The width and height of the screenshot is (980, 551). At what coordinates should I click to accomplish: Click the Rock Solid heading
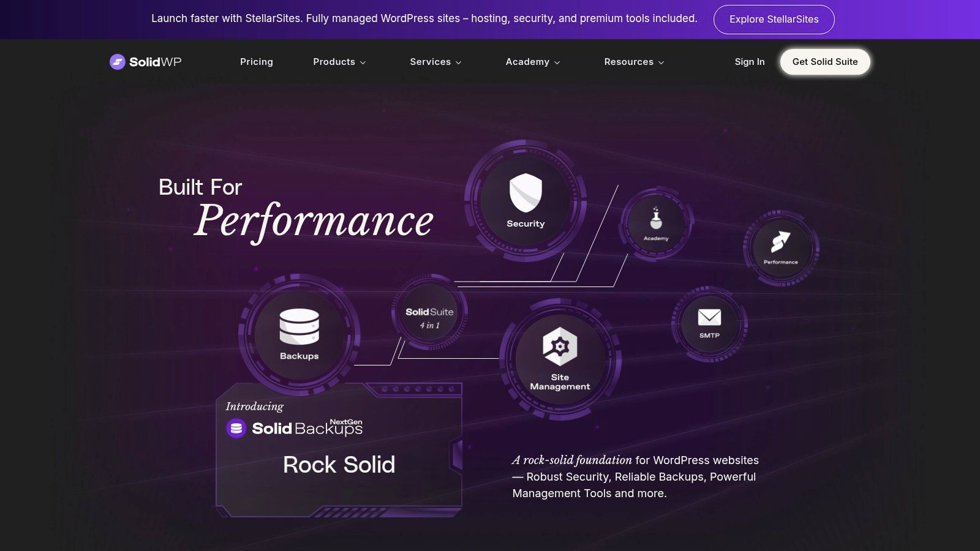339,465
